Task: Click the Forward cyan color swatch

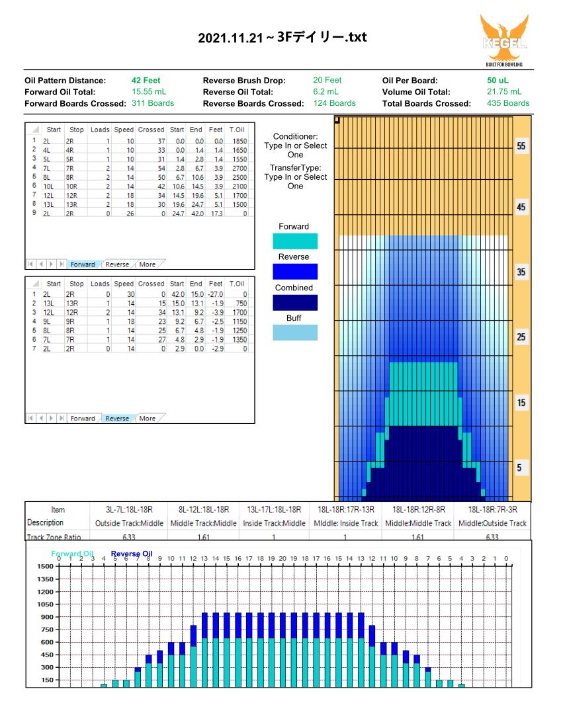Action: (295, 241)
